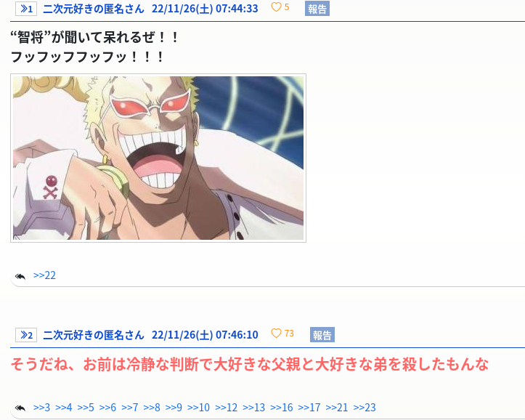
Task: Report post 2 with 報告 button
Action: (322, 335)
